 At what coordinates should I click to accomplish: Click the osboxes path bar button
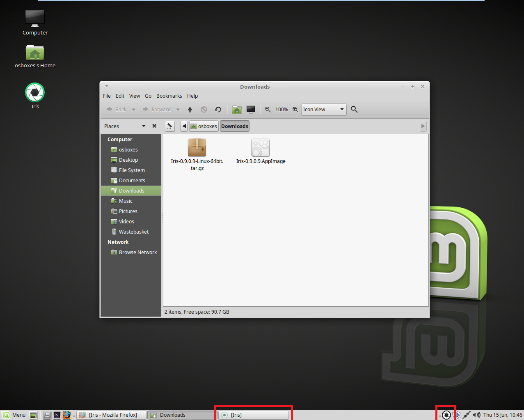(x=204, y=126)
